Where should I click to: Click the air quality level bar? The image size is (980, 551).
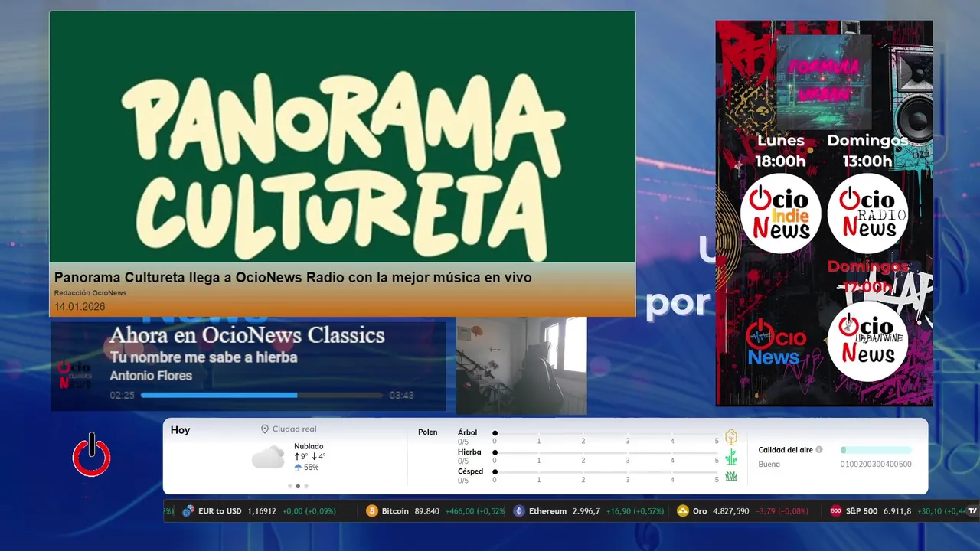click(876, 450)
